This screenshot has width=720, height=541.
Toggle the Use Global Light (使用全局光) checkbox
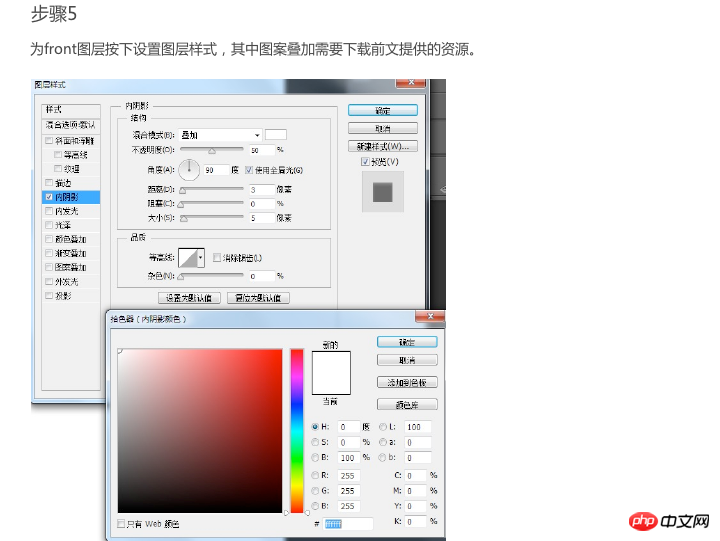(248, 170)
